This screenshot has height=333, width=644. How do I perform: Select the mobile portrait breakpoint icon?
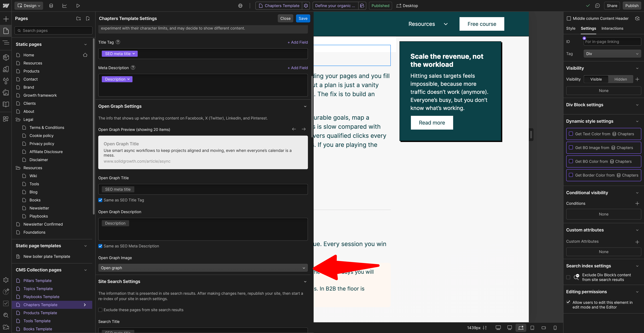point(555,328)
